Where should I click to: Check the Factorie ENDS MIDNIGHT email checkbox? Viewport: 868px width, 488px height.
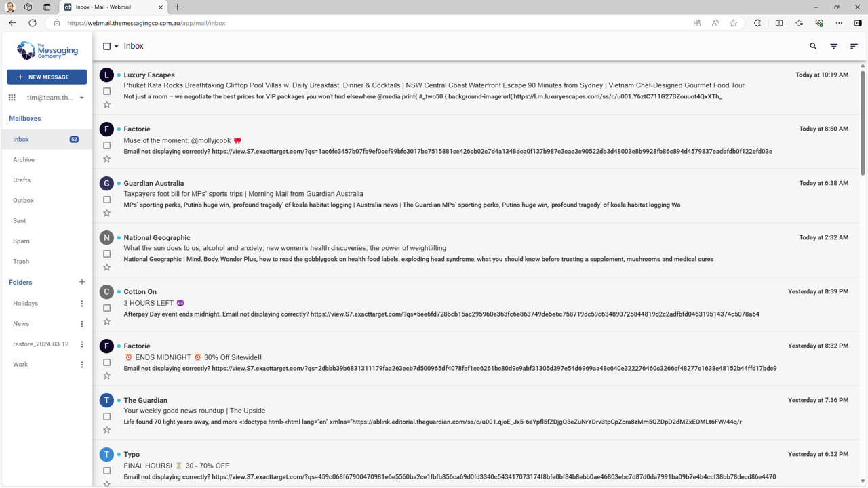[106, 362]
